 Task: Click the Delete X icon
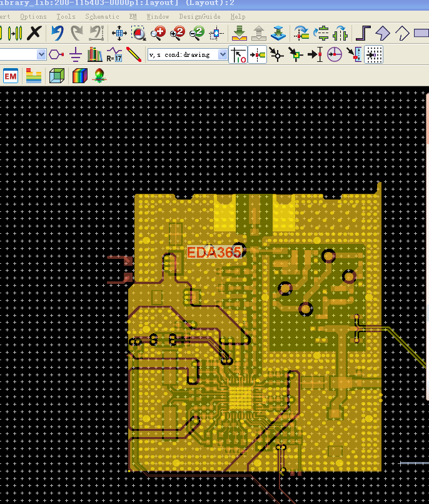point(34,33)
